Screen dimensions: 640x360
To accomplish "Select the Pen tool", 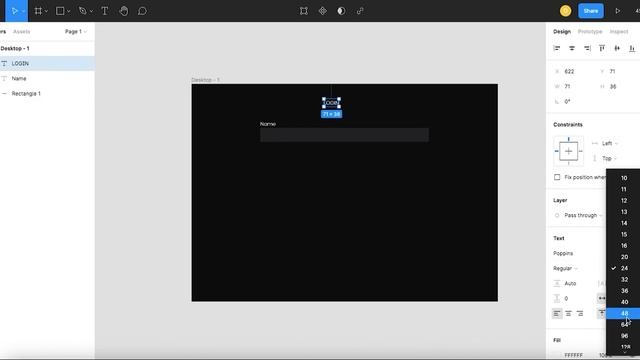I will pyautogui.click(x=82, y=11).
